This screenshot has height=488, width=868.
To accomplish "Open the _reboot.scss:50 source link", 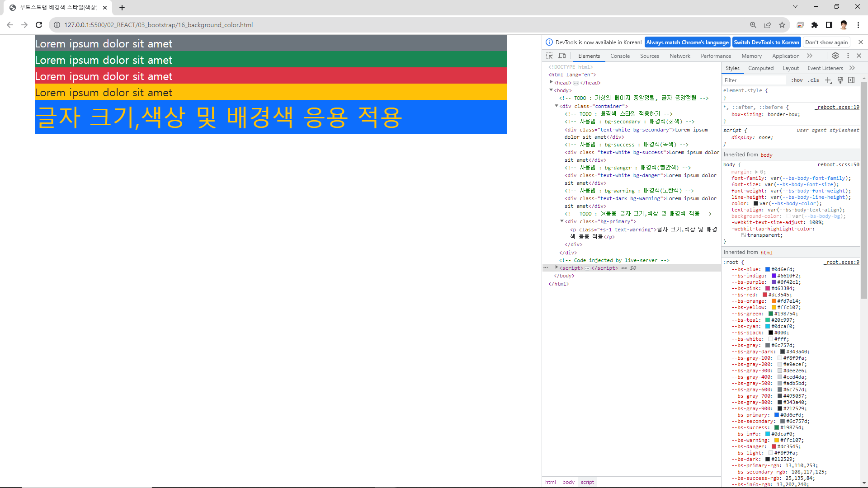I will (838, 164).
